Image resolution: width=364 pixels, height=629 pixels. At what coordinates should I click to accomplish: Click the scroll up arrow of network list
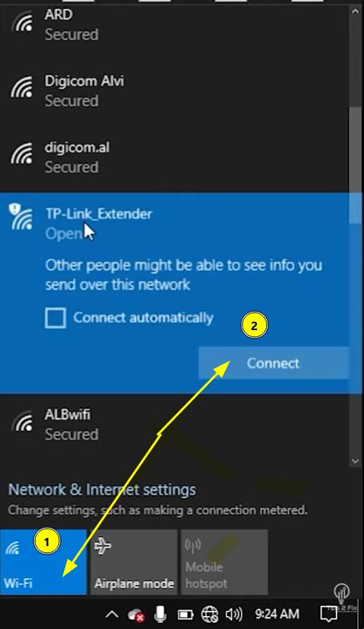(355, 11)
